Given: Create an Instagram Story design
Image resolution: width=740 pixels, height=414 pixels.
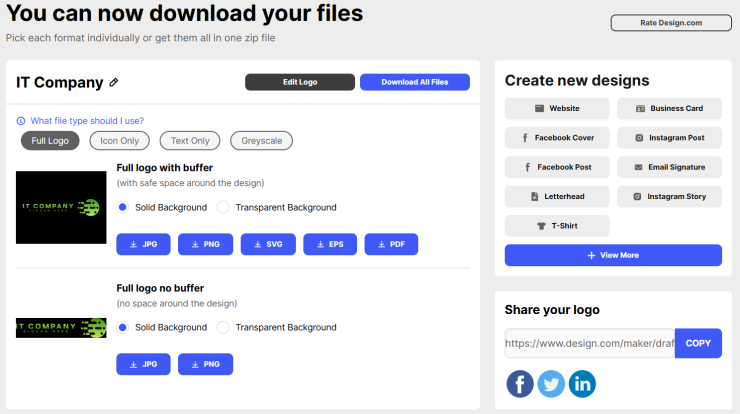Looking at the screenshot, I should 669,196.
